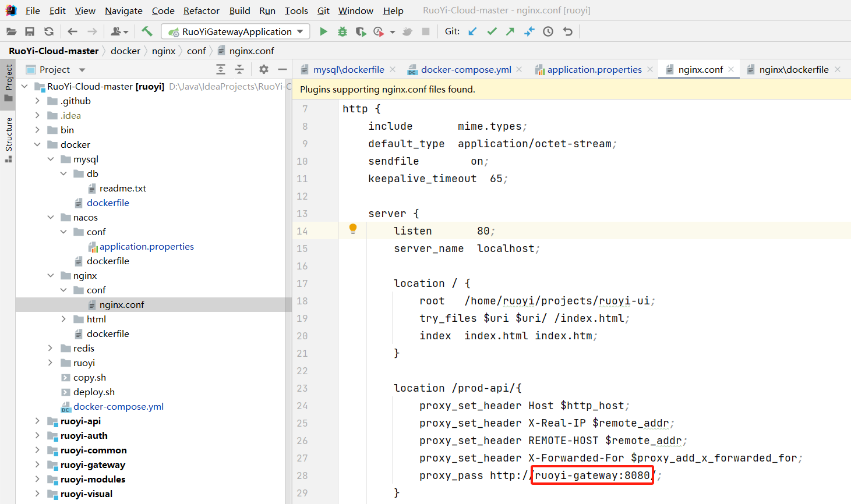The height and width of the screenshot is (504, 851).
Task: Select ruoyi-visual module in tree
Action: (86, 494)
